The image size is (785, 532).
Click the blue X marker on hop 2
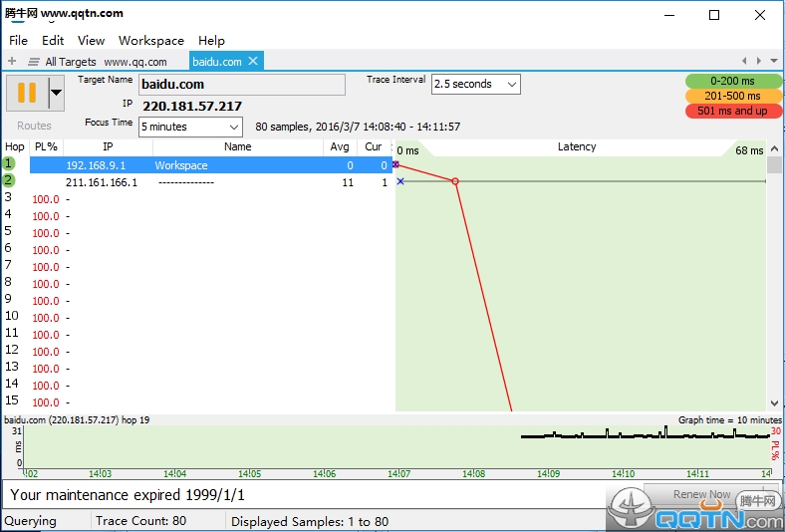click(400, 181)
